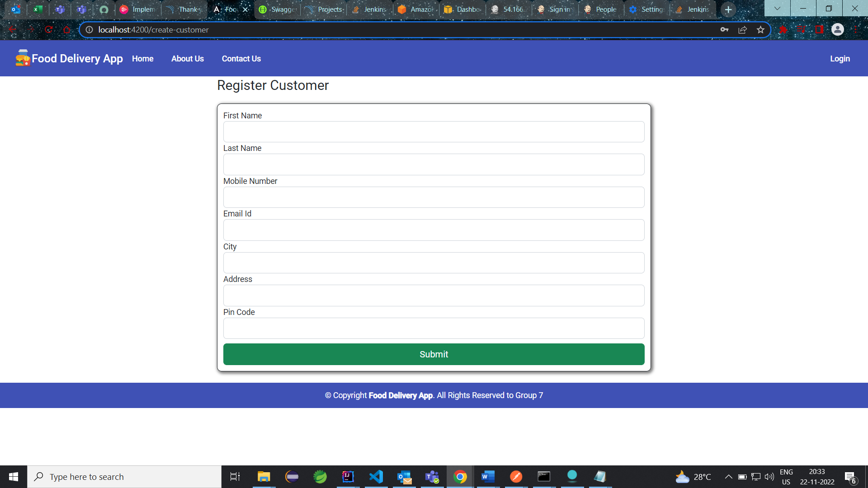Click the share page icon

(742, 30)
